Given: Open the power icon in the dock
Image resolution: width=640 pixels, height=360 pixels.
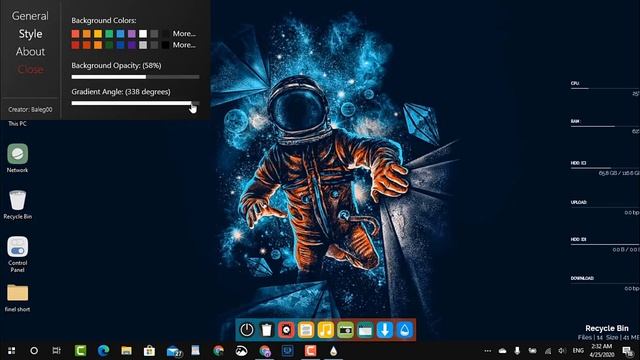Looking at the screenshot, I should pyautogui.click(x=247, y=330).
